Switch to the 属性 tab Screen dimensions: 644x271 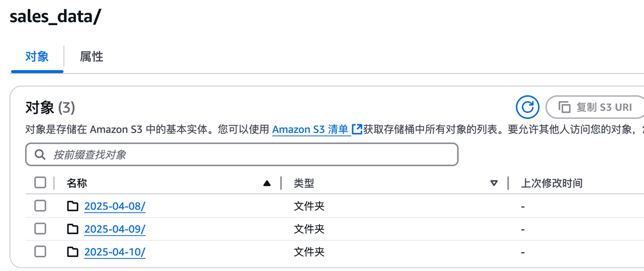tap(92, 56)
